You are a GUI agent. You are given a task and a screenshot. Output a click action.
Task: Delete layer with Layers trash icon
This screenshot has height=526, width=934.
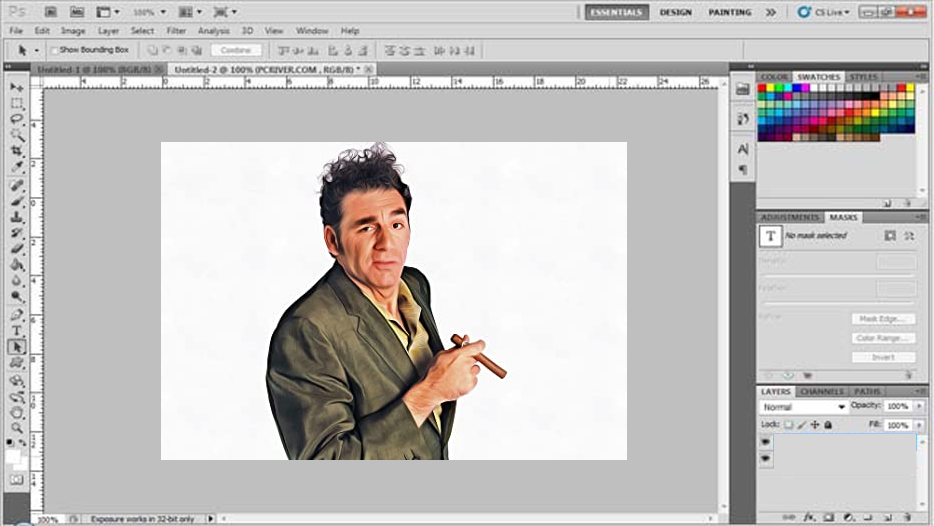(x=907, y=518)
